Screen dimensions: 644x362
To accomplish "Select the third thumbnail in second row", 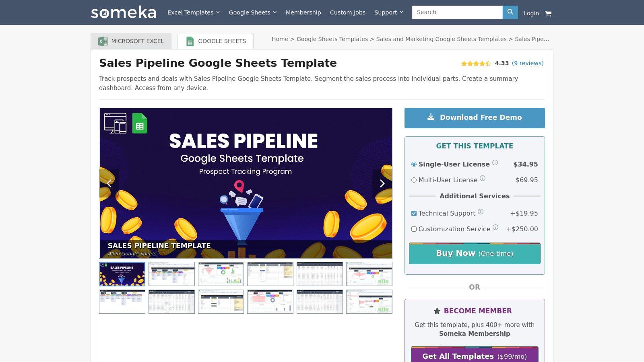I will click(x=221, y=302).
